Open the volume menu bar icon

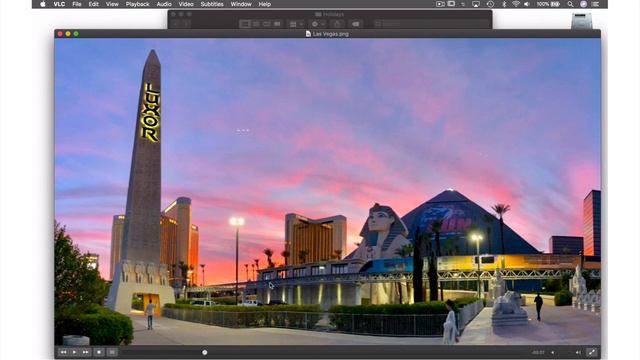click(x=527, y=4)
